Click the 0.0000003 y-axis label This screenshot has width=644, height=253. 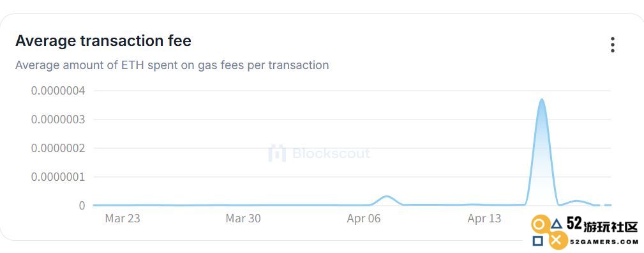[58, 119]
